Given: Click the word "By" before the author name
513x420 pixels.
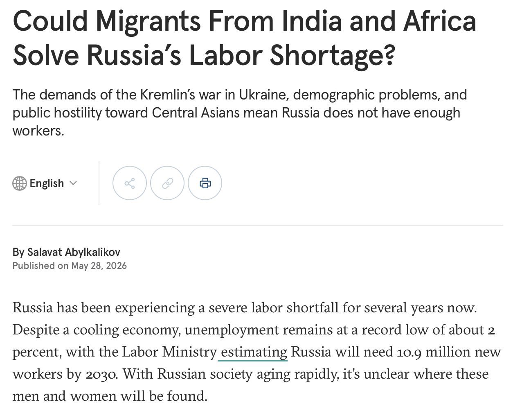Looking at the screenshot, I should click(18, 252).
